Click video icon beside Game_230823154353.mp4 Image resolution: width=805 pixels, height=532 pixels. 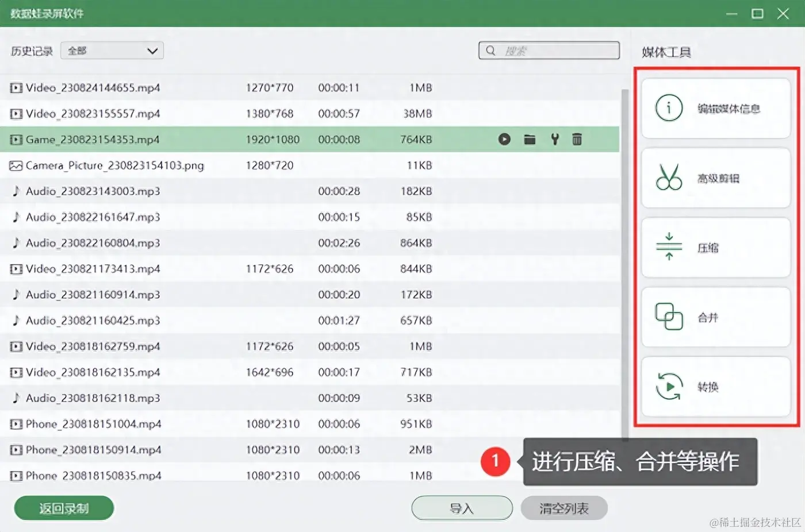[16, 140]
